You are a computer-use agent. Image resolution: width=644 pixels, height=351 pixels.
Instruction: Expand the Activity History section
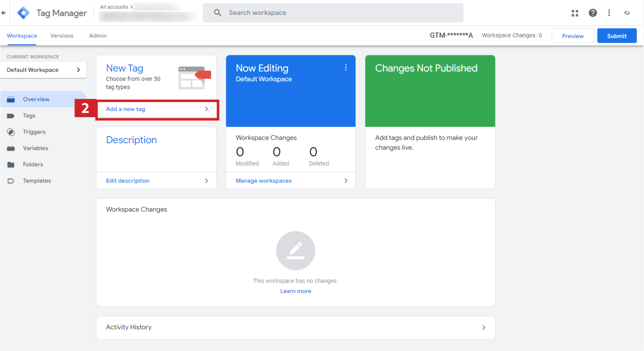coord(483,328)
